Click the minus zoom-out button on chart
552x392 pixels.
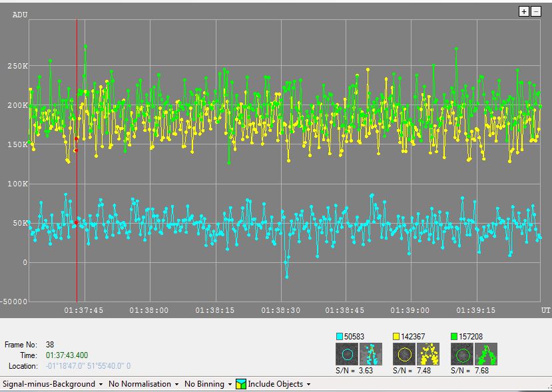pyautogui.click(x=535, y=11)
